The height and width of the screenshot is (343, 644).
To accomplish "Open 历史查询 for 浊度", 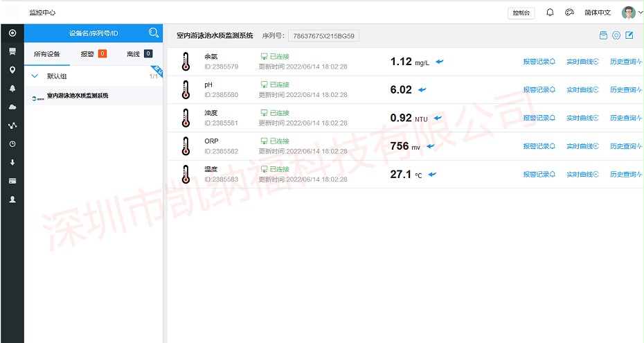I will coord(626,118).
